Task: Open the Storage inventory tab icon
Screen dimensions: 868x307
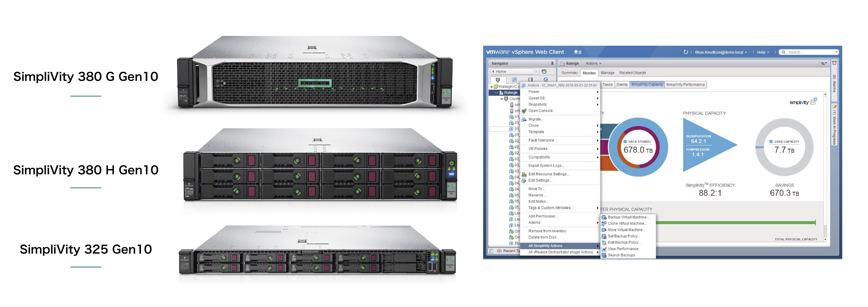Action: pos(530,80)
